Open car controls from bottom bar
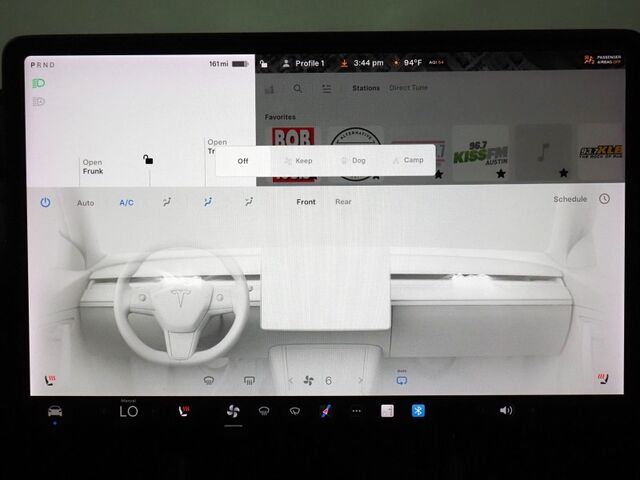 [x=55, y=411]
